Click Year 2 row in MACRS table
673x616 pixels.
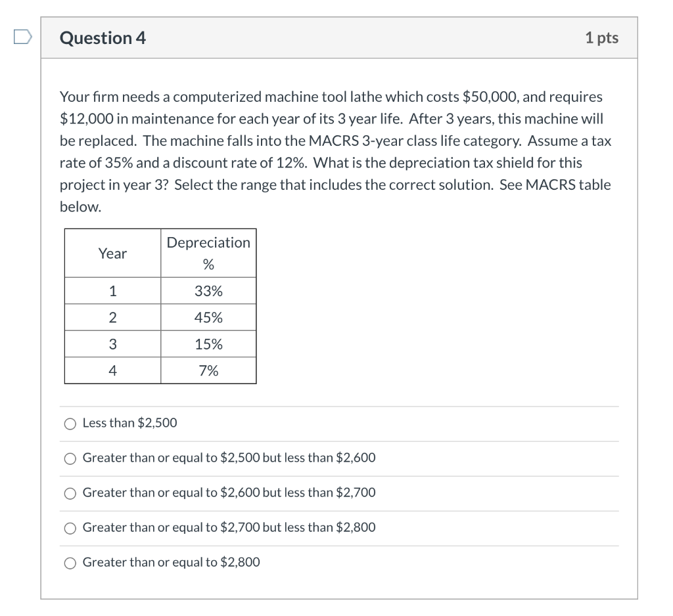coord(112,317)
